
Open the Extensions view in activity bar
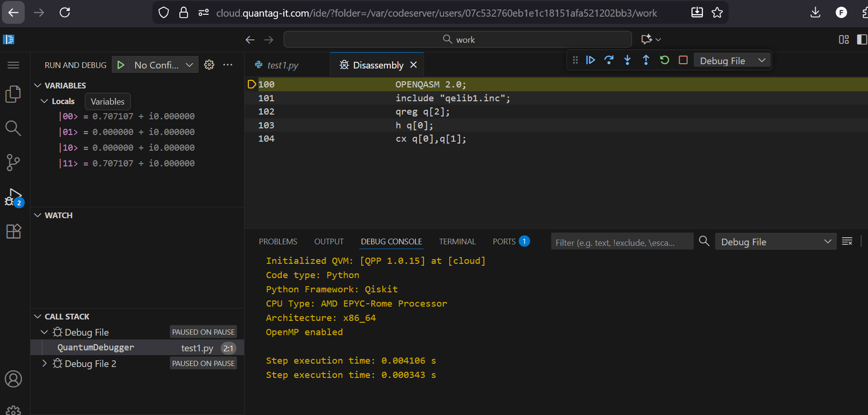(13, 232)
